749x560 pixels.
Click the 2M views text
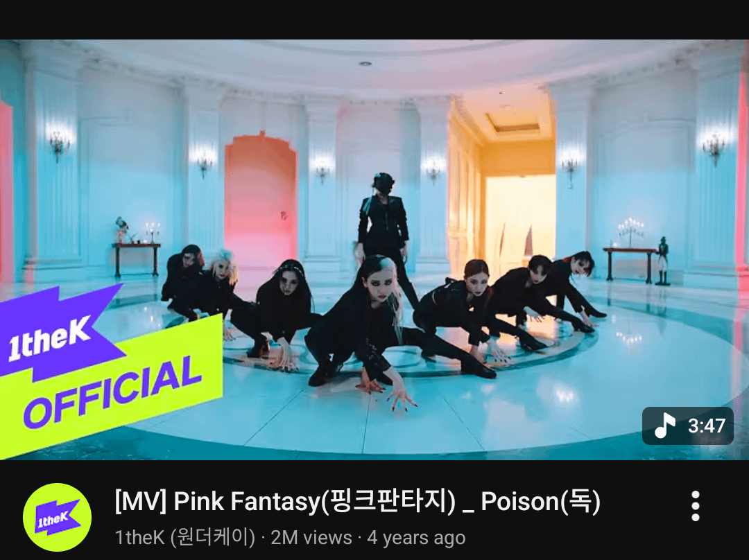[311, 538]
